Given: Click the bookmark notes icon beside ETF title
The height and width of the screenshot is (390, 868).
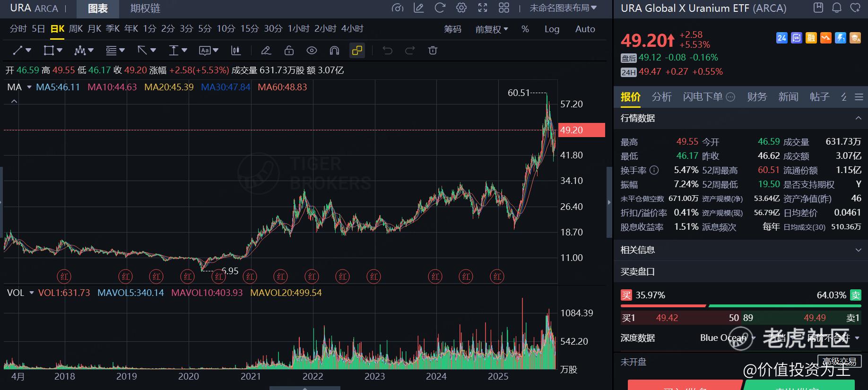Looking at the screenshot, I should click(818, 8).
